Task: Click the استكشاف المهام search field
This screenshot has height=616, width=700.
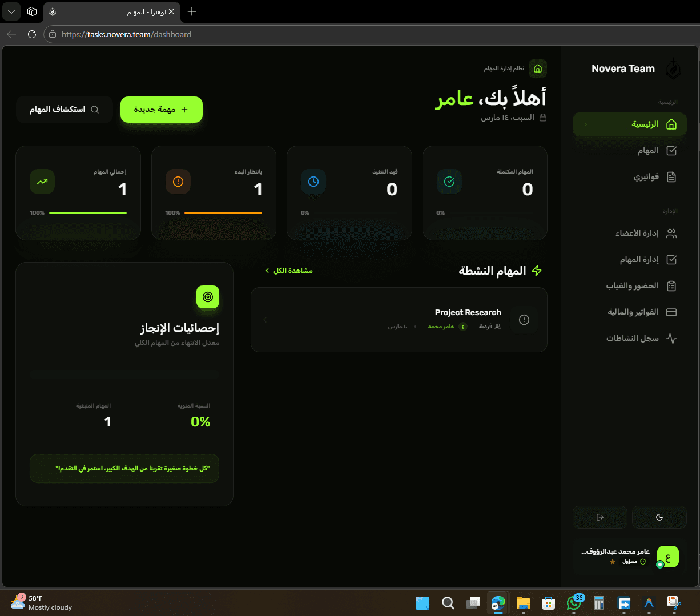Action: coord(64,109)
